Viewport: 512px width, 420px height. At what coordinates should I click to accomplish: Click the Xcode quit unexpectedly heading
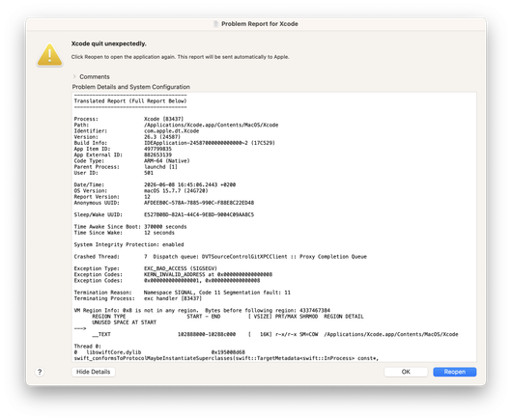(109, 43)
